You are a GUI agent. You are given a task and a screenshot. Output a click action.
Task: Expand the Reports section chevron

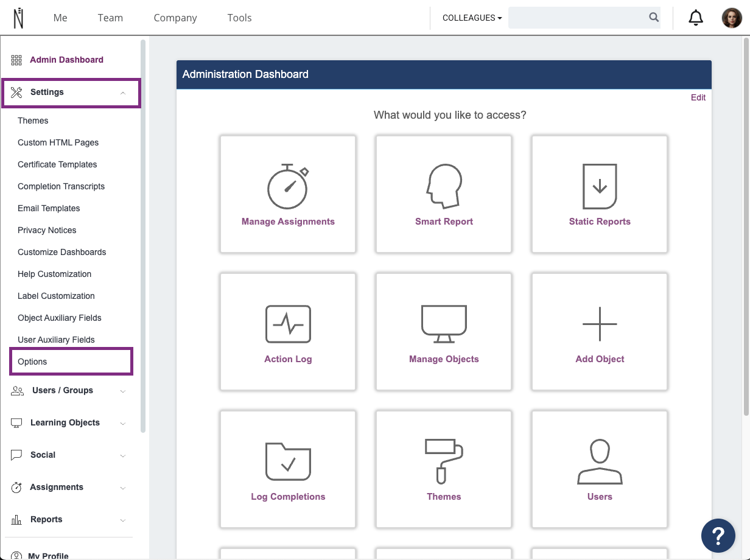click(x=122, y=520)
